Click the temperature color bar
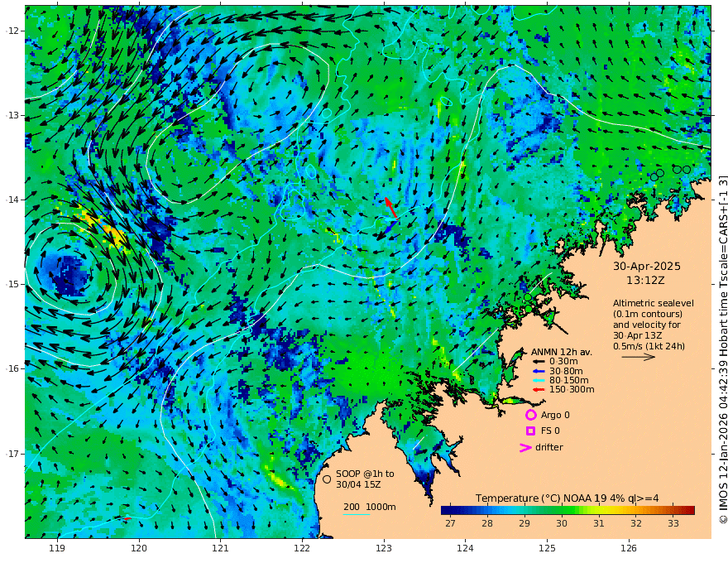 click(x=568, y=511)
